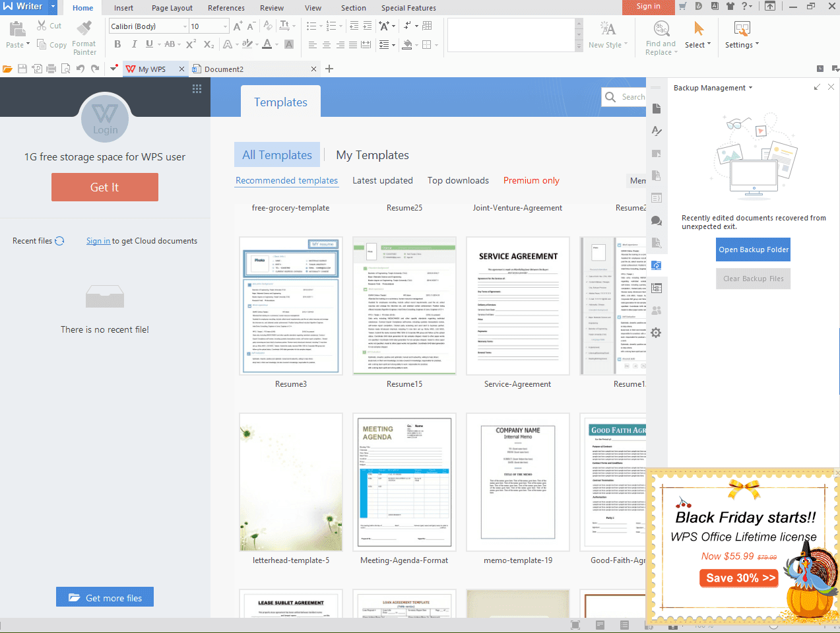Click the Format Painter brush icon

pyautogui.click(x=84, y=28)
